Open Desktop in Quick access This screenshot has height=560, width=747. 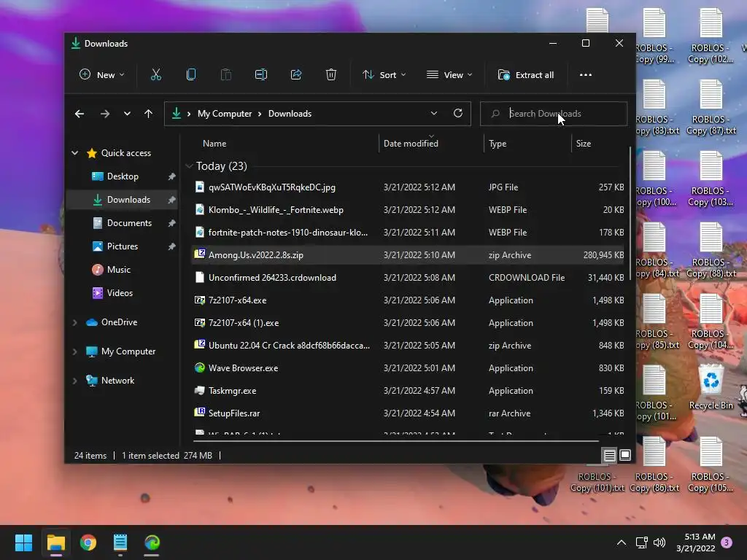point(123,176)
